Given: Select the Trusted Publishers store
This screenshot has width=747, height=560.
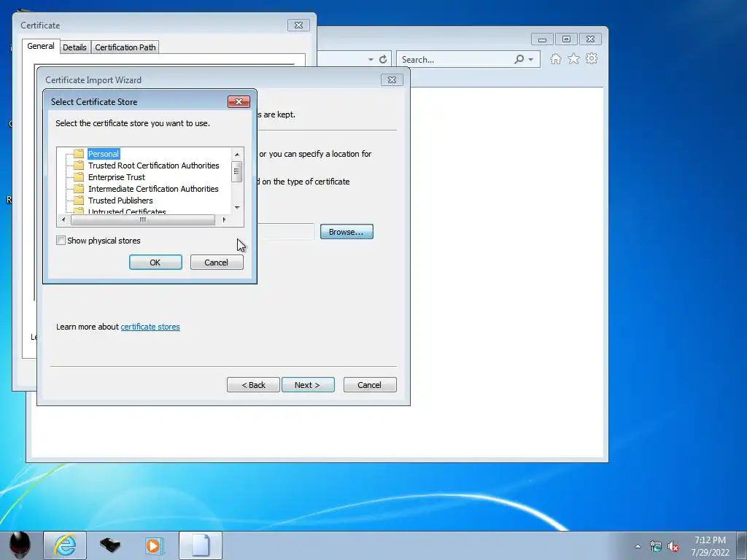Looking at the screenshot, I should pos(120,201).
